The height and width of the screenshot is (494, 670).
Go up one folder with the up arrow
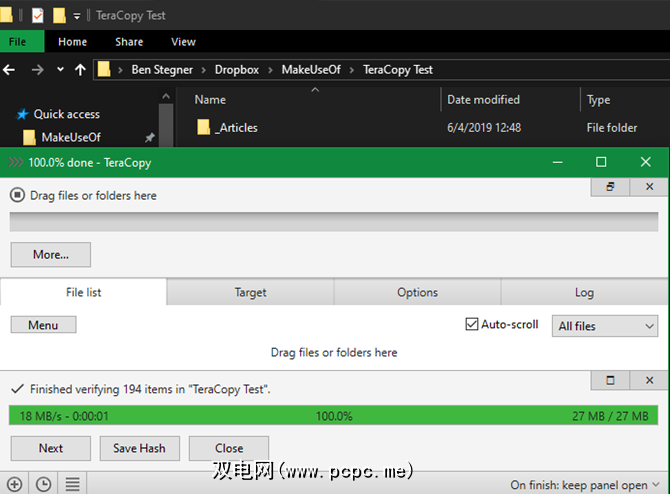coord(80,70)
